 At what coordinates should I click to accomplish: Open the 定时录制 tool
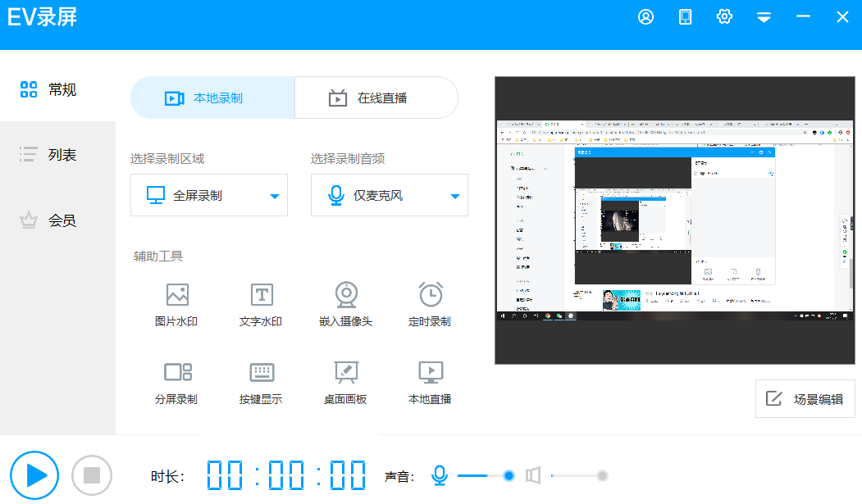(430, 305)
